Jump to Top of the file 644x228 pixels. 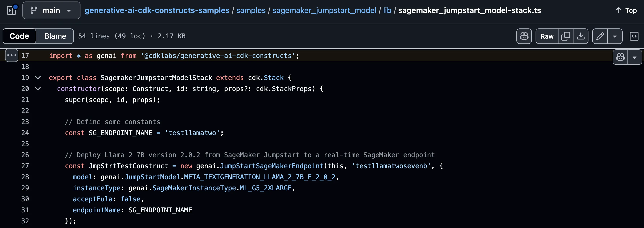pos(626,10)
